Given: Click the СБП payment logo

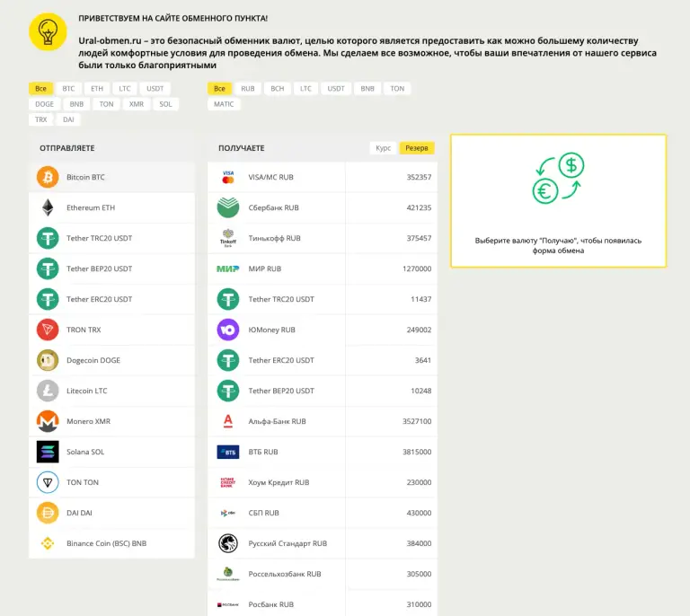Looking at the screenshot, I should [228, 513].
